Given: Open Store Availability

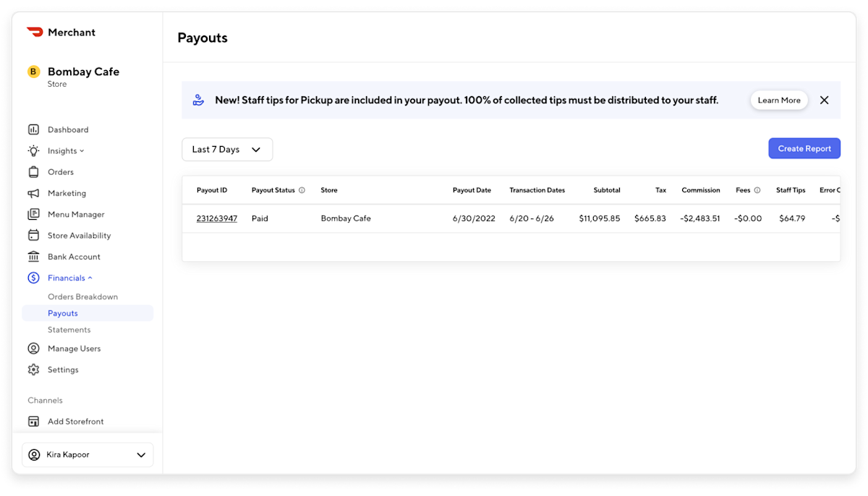Looking at the screenshot, I should [x=80, y=235].
